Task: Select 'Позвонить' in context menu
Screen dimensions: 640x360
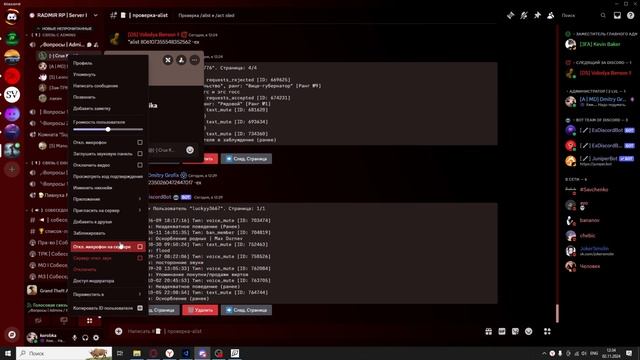Action: (x=107, y=97)
